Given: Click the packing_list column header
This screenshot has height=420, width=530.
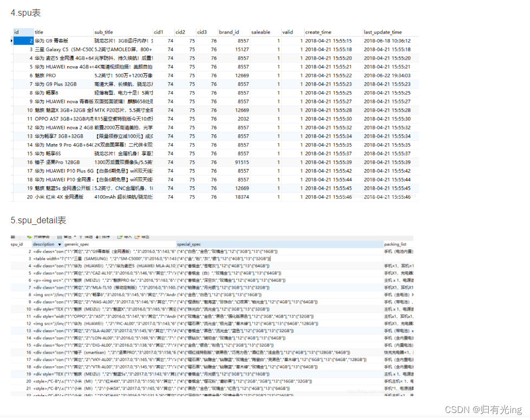Looking at the screenshot, I should (x=398, y=244).
